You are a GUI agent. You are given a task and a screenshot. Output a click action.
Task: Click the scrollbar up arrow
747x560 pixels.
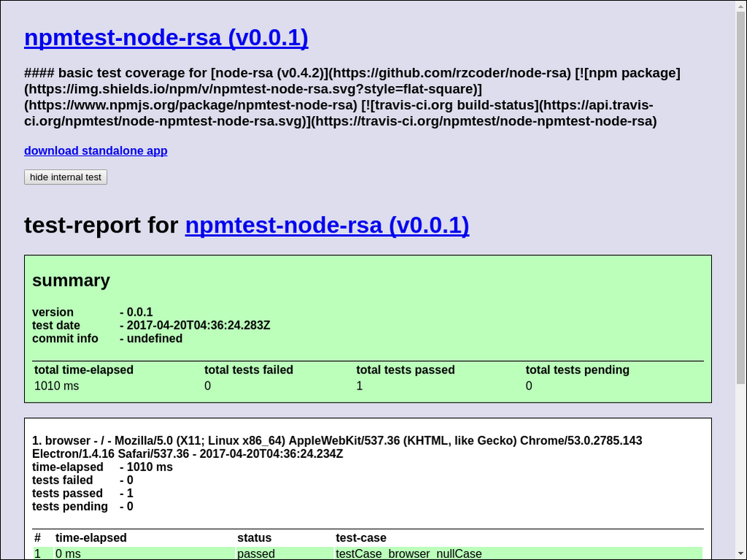coord(740,6)
